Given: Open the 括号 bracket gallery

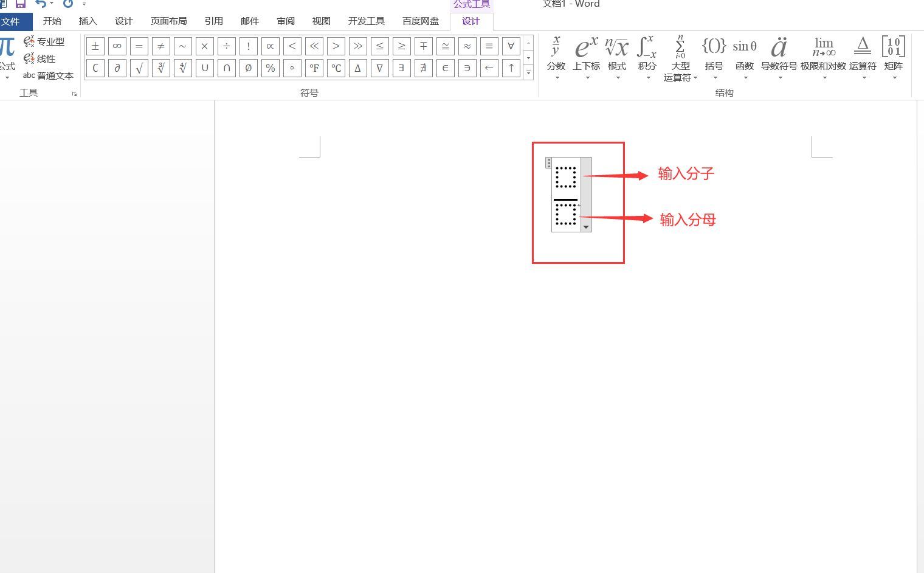Looking at the screenshot, I should (x=714, y=58).
